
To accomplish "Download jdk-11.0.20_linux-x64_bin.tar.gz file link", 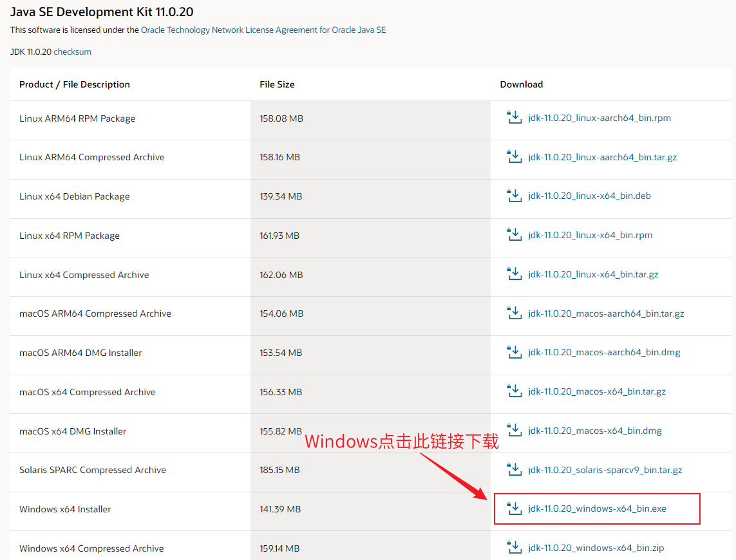I will click(x=593, y=274).
